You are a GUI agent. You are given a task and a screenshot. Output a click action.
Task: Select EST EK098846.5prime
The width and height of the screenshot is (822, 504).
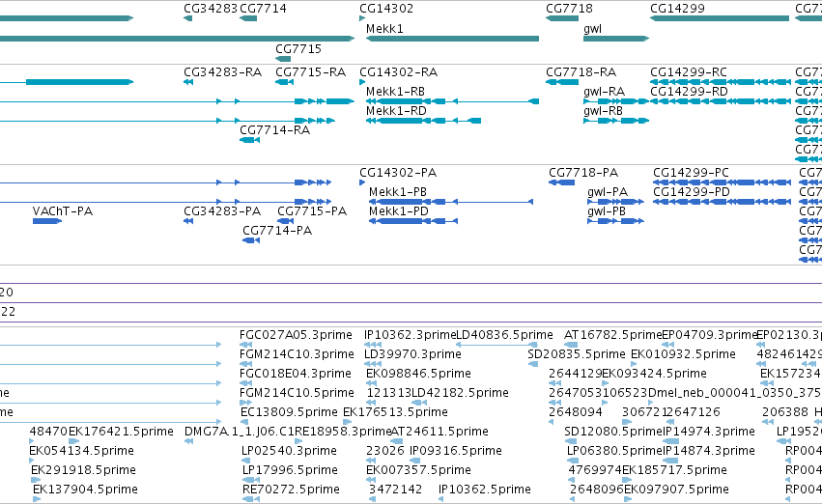pyautogui.click(x=418, y=374)
